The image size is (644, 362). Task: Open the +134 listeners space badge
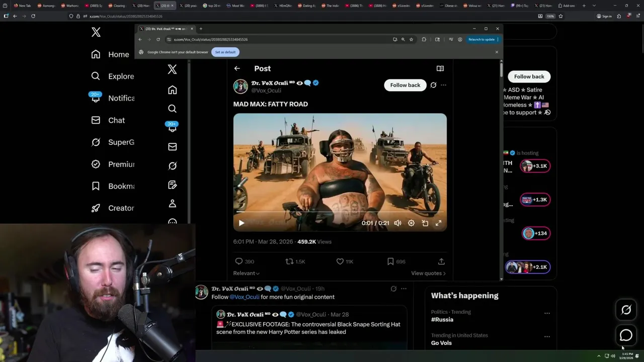(x=535, y=233)
